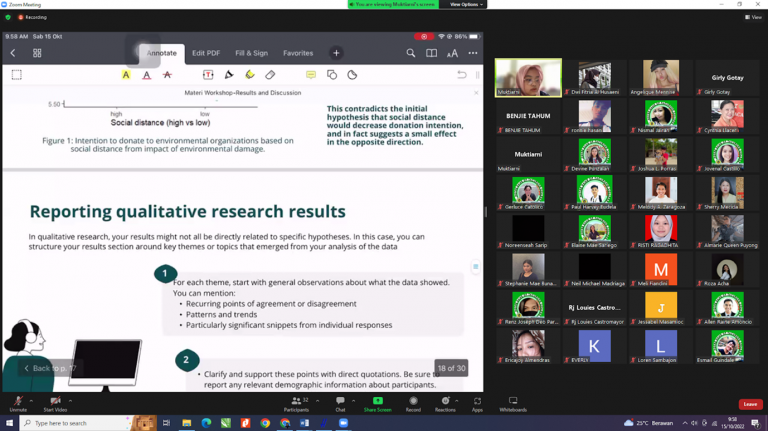This screenshot has width=768, height=431.
Task: Expand participants options arrow
Action: click(317, 401)
